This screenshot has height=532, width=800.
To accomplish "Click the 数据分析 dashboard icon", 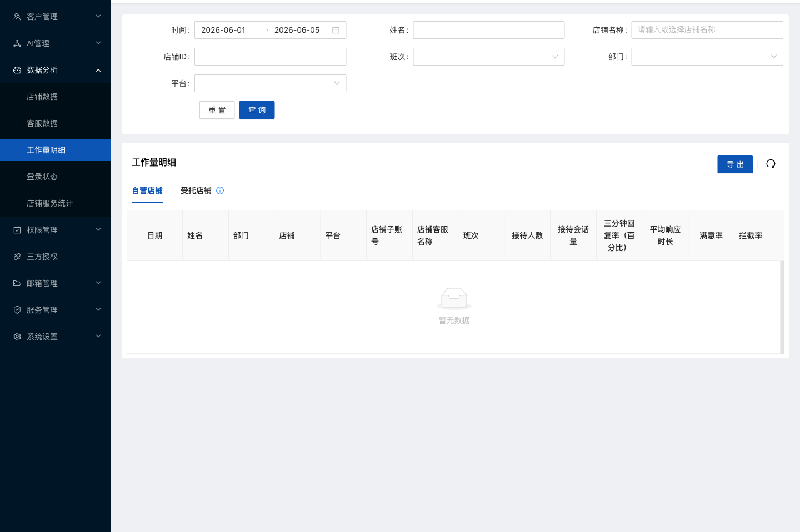I will (17, 70).
